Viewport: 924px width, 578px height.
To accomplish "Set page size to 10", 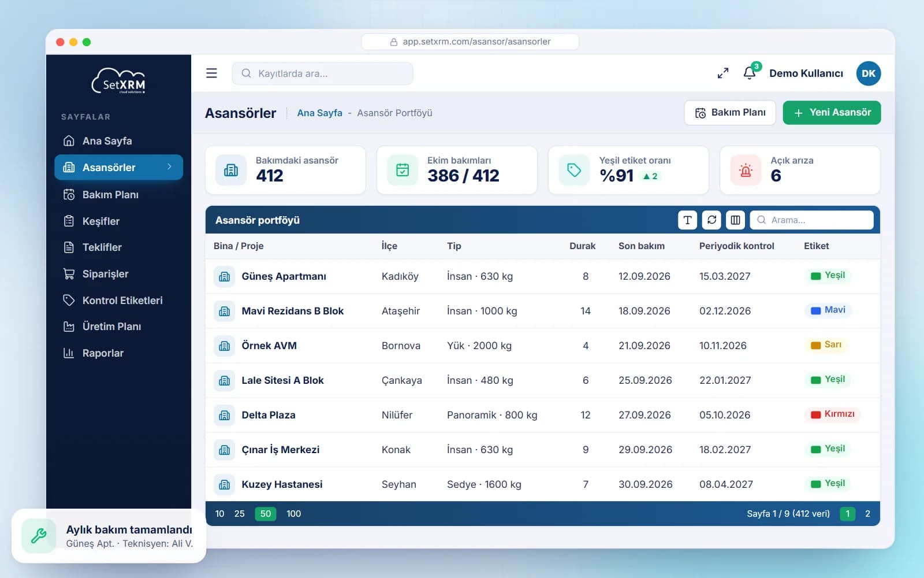I will pyautogui.click(x=219, y=514).
